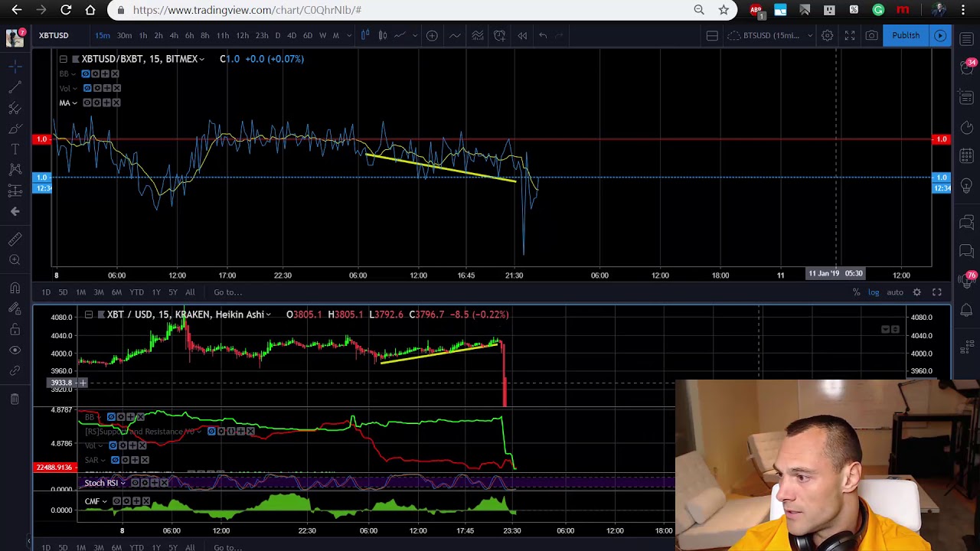
Task: Select the W weekly timeframe
Action: click(x=322, y=35)
